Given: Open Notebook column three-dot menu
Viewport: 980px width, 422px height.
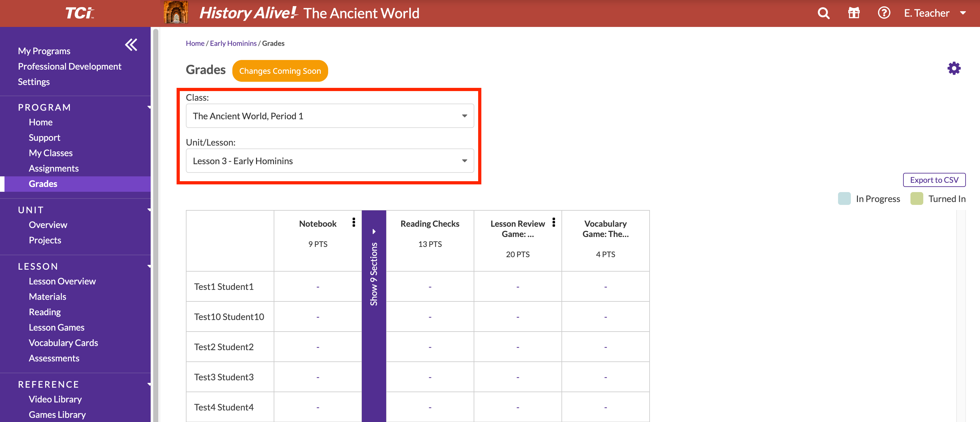Looking at the screenshot, I should click(354, 222).
